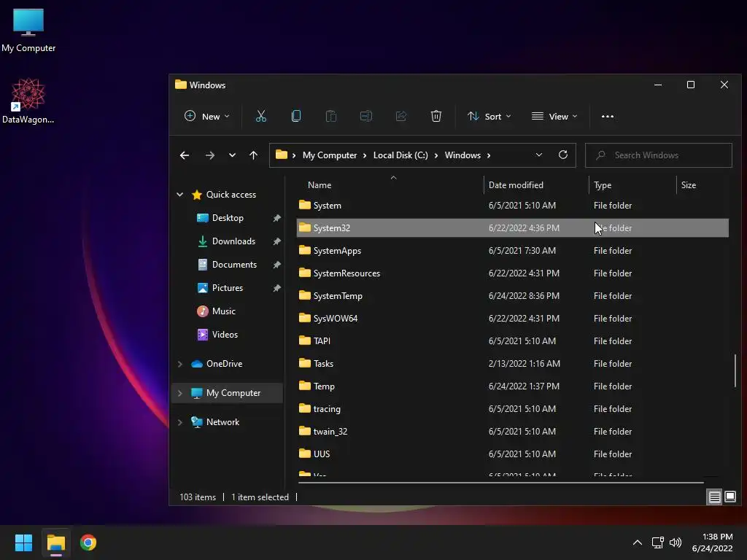Launch Chrome from the taskbar
Screen dimensions: 747x560
(x=88, y=542)
